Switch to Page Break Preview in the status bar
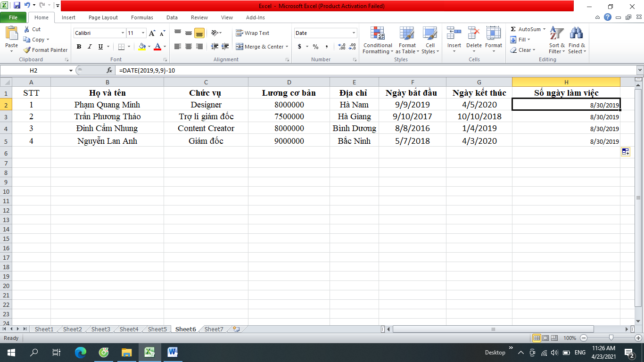The image size is (644, 362). (x=554, y=338)
